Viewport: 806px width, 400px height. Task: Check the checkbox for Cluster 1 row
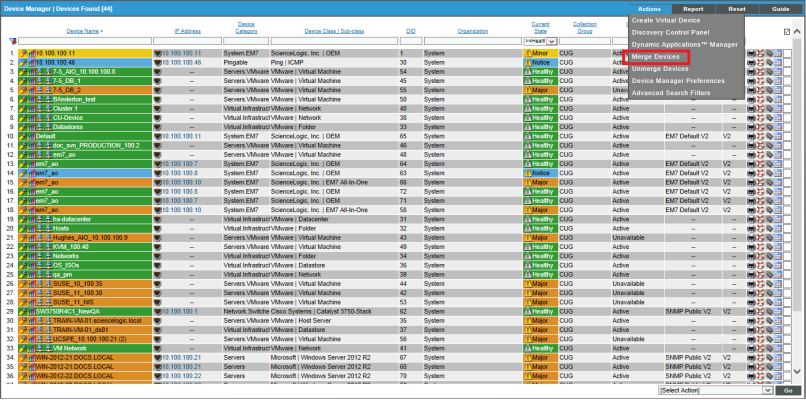pyautogui.click(x=787, y=109)
